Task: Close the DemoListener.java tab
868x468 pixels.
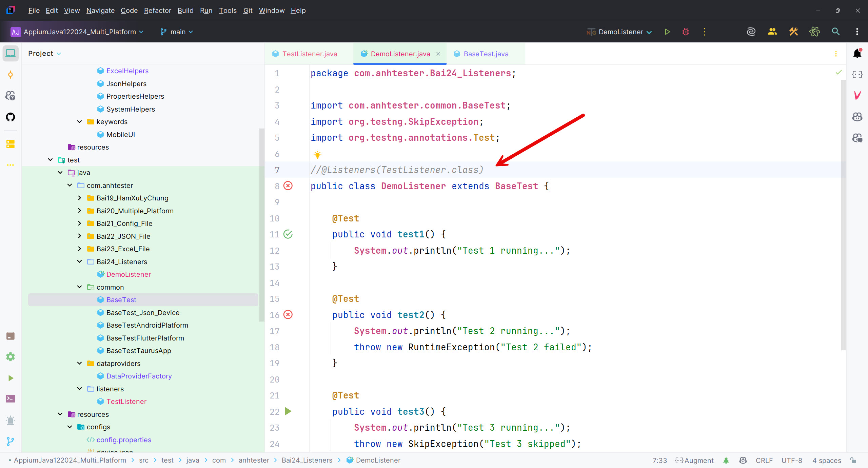Action: [438, 54]
